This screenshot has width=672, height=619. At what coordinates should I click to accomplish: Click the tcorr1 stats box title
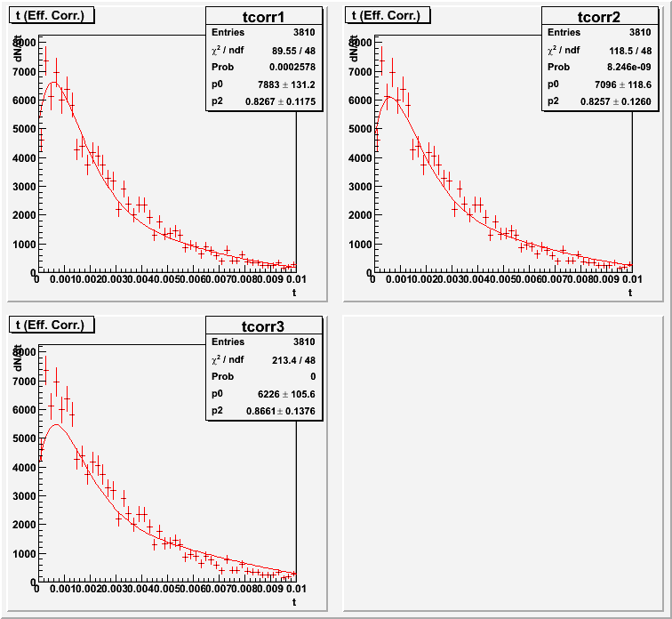click(264, 15)
